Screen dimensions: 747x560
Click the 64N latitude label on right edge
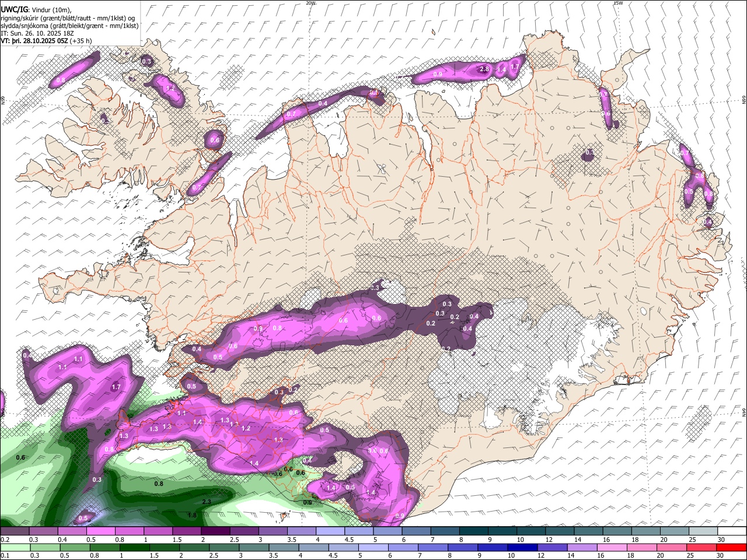click(x=744, y=412)
